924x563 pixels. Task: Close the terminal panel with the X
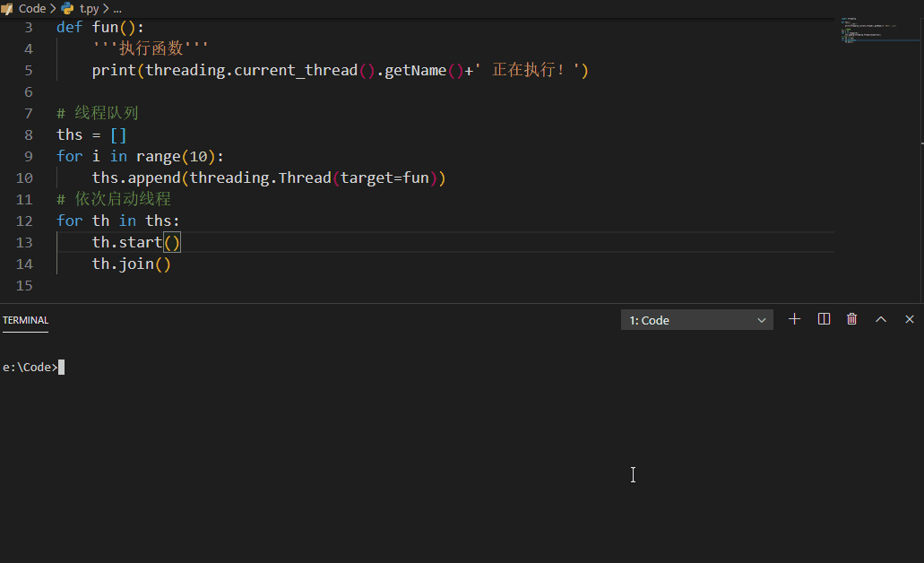[910, 319]
